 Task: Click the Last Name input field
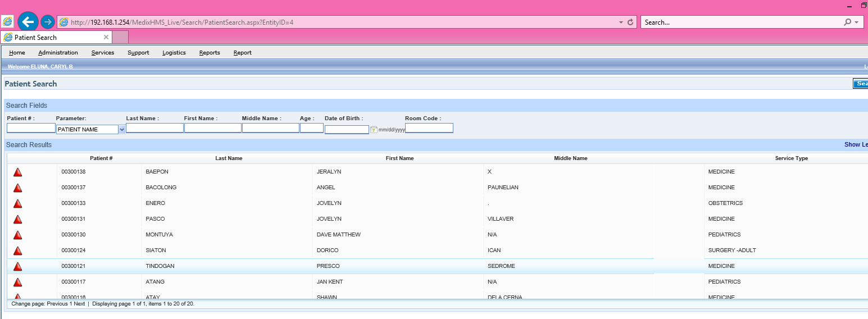coord(155,128)
